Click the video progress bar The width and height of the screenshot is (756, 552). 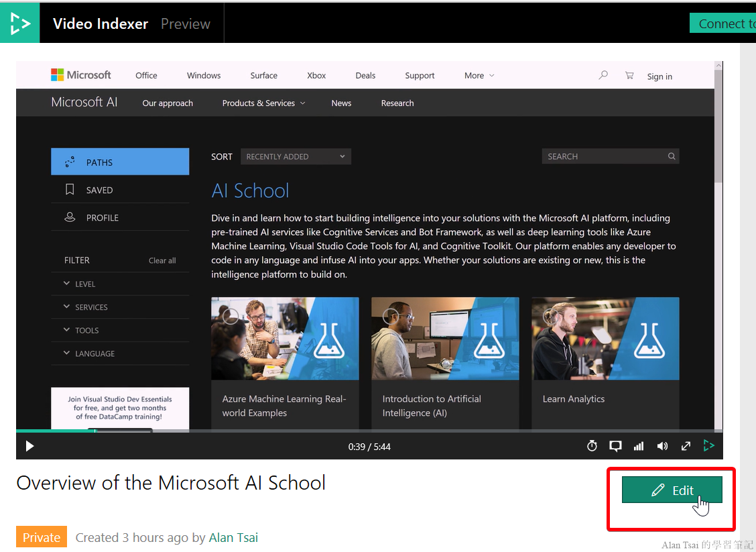(369, 431)
